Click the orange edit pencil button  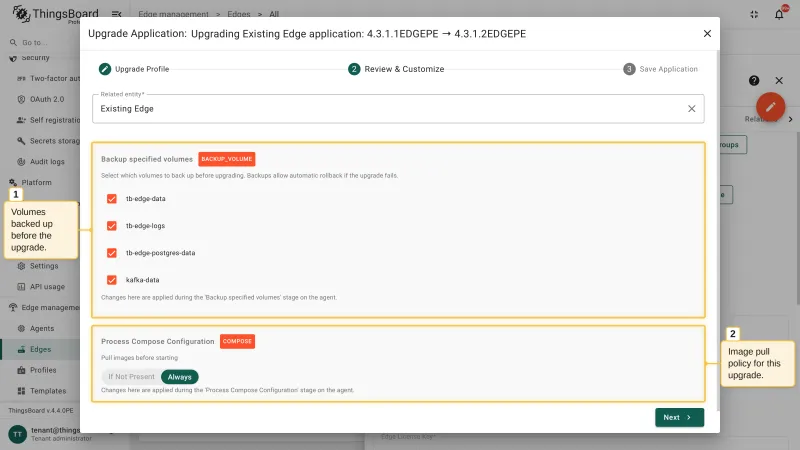tap(770, 107)
